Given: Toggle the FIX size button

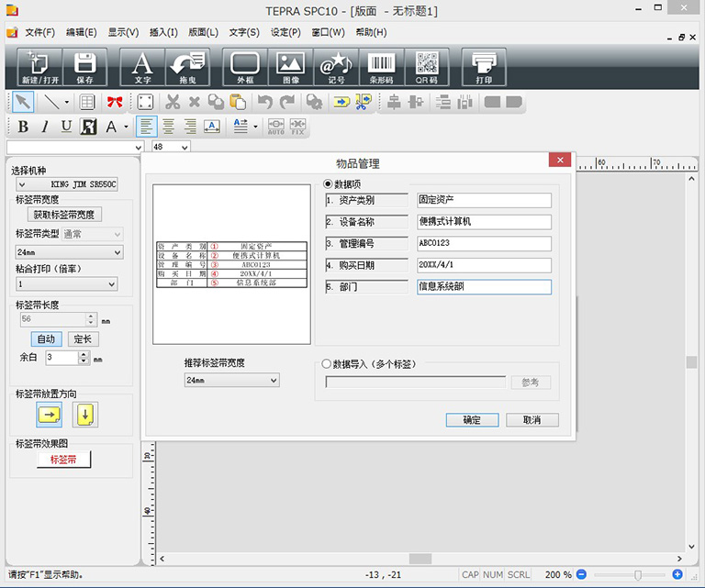Looking at the screenshot, I should point(297,127).
